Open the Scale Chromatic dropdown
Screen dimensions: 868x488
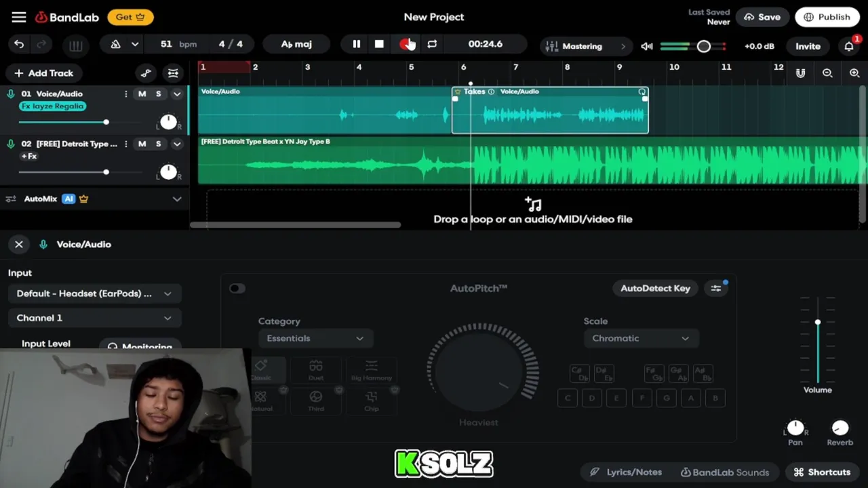[641, 338]
